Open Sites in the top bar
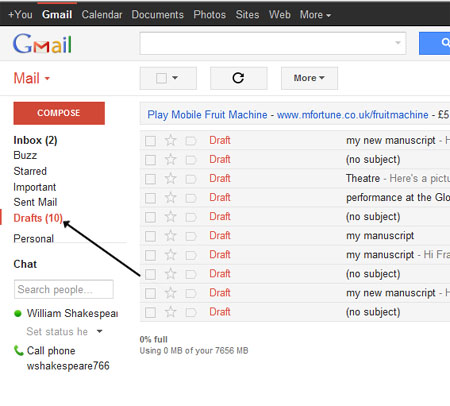Screen dimensions: 450x406 coord(247,15)
